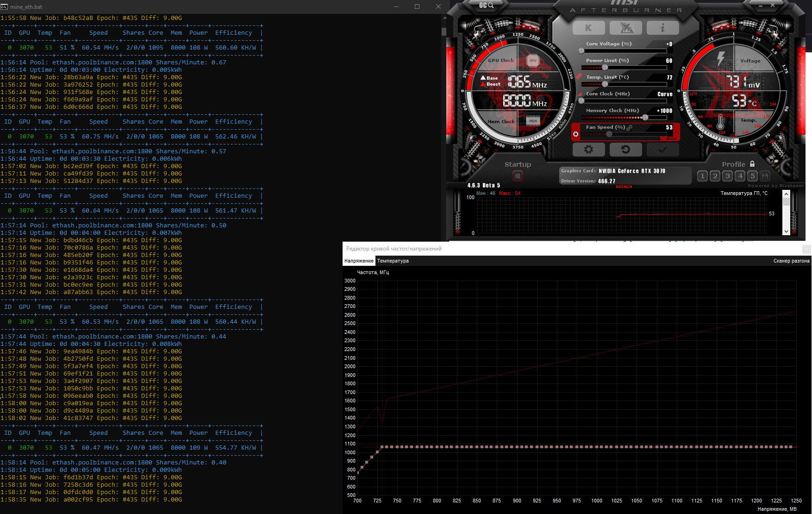Adjust the Power Limit slider handle
Screen dimensions: 812x514
coord(605,68)
